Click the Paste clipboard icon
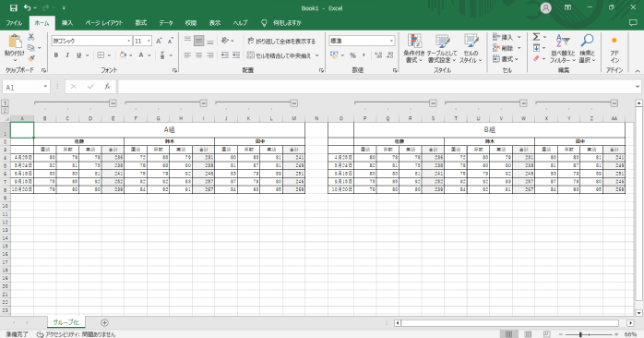 (15, 42)
